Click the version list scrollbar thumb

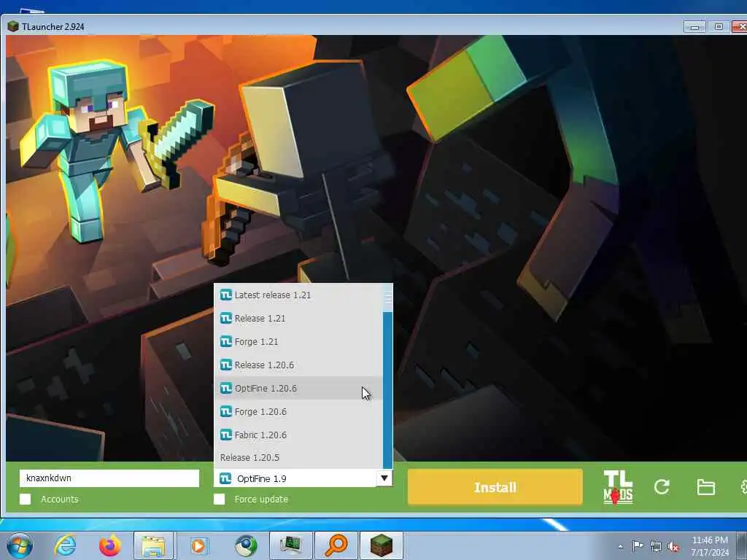coord(388,297)
